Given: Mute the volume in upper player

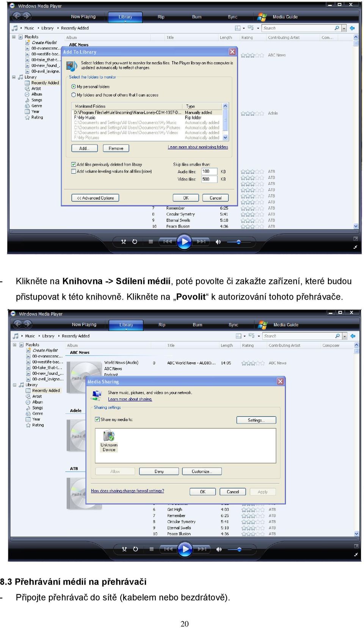Looking at the screenshot, I should [218, 242].
